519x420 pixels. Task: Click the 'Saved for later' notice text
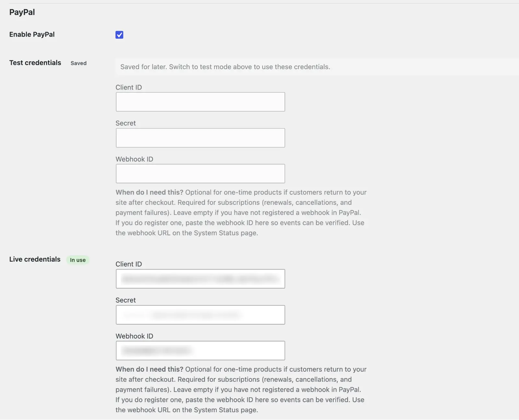coord(225,67)
